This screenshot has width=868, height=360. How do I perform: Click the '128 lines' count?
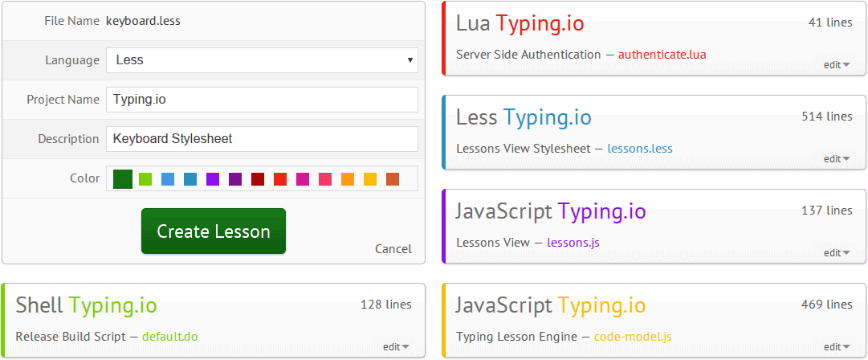(386, 305)
